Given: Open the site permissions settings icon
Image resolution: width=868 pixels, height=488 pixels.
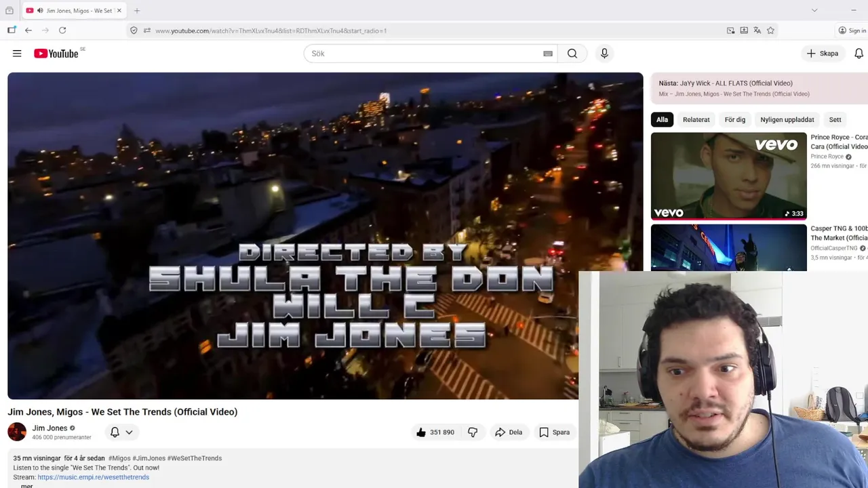Looking at the screenshot, I should 146,30.
